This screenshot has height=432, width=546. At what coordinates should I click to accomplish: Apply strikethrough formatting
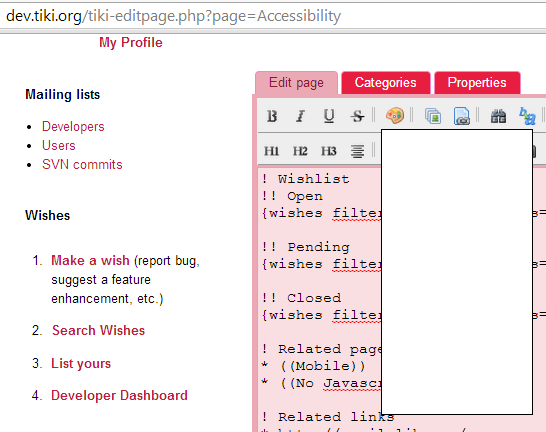[x=357, y=116]
